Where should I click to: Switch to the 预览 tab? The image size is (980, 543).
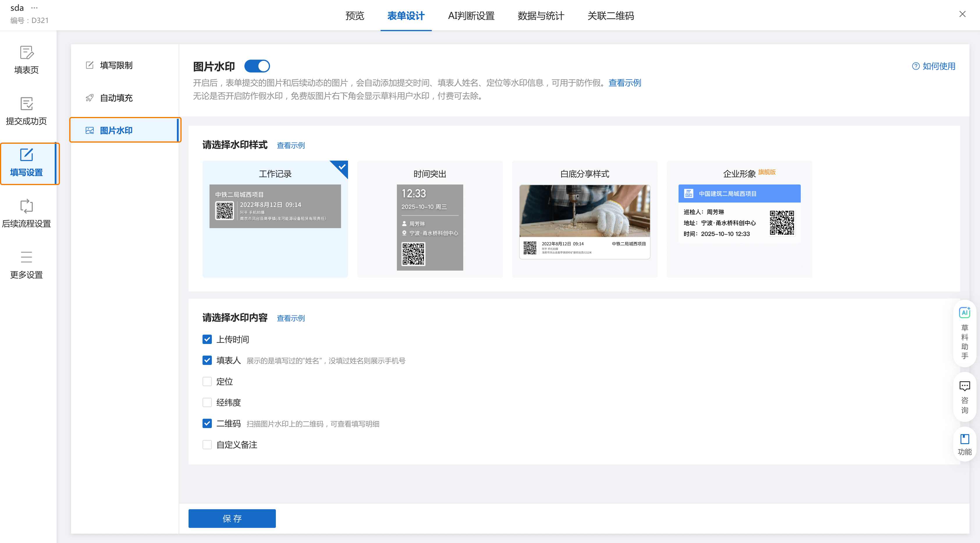click(355, 16)
